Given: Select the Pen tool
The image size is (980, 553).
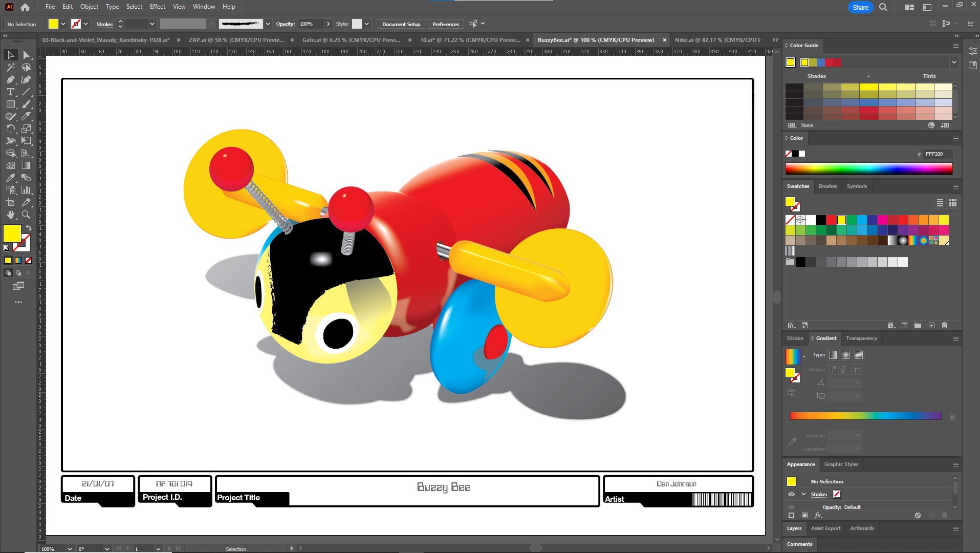Looking at the screenshot, I should pos(10,79).
